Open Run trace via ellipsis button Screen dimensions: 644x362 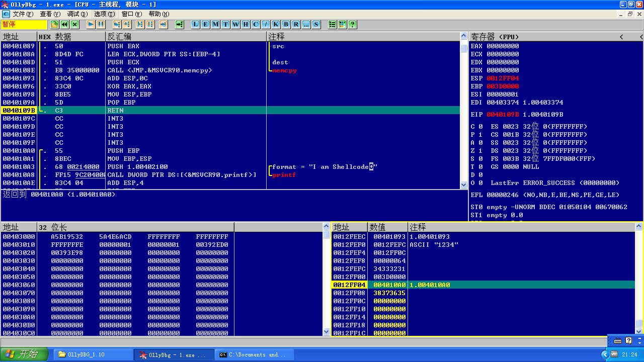coord(306,24)
